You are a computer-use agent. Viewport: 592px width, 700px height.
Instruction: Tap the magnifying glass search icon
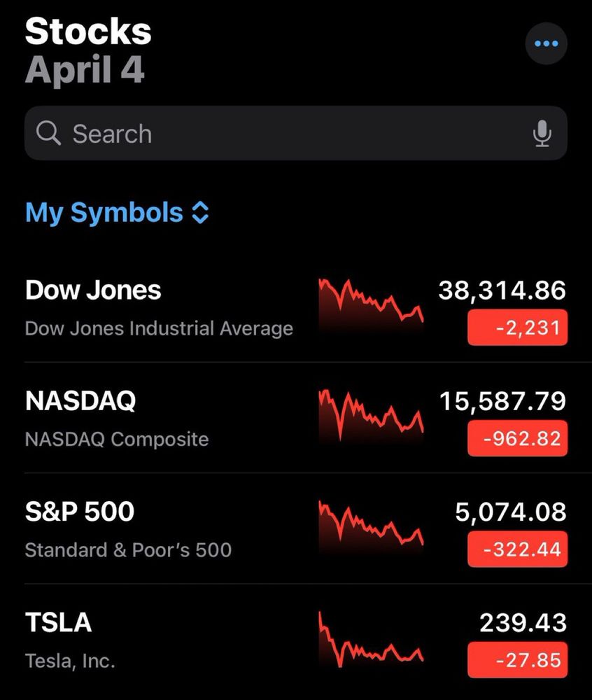pos(48,132)
